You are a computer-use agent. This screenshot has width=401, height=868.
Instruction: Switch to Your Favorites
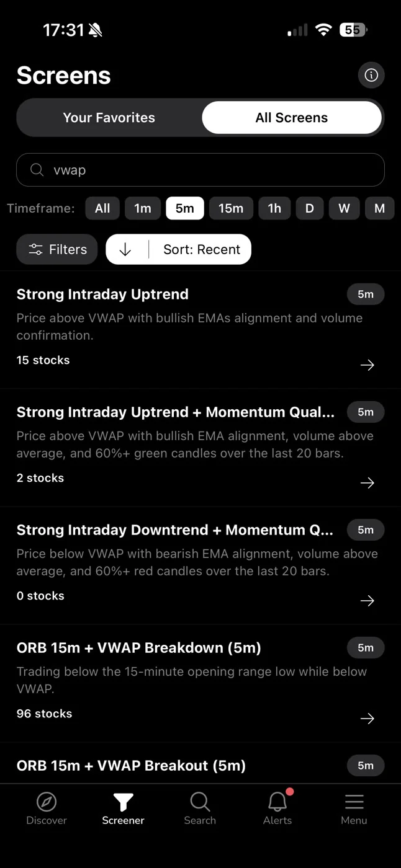pyautogui.click(x=109, y=118)
